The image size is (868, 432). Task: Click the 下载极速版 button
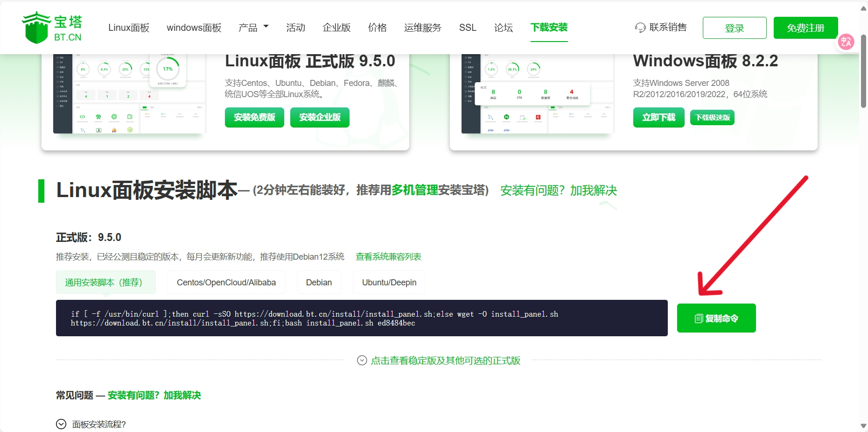(x=712, y=118)
